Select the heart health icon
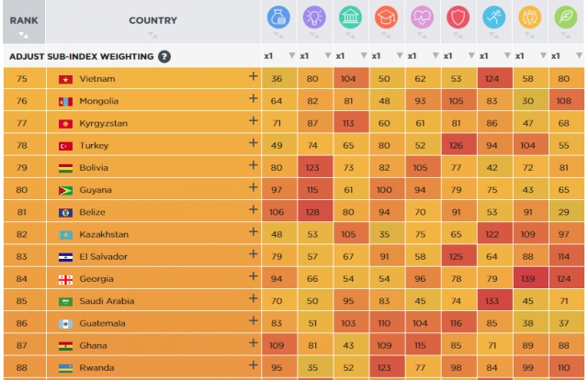Viewport: 588px width, 380px height. click(422, 17)
